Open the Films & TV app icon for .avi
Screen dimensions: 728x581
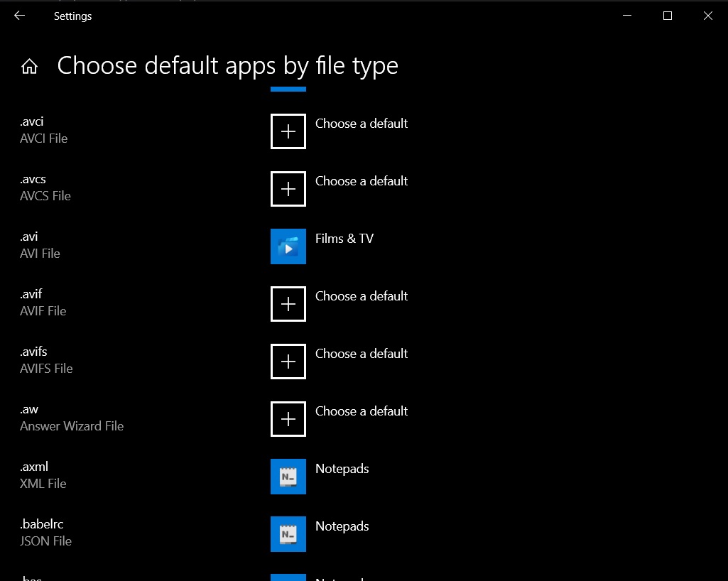(x=288, y=246)
